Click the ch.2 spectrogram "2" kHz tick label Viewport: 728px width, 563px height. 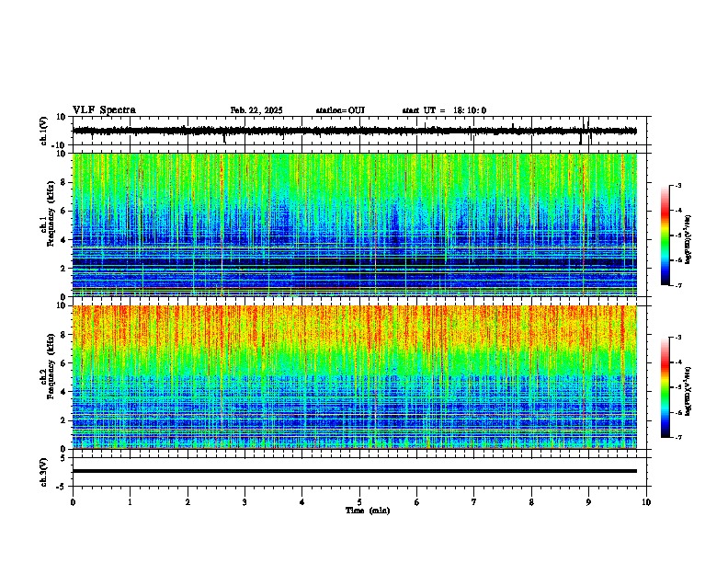[x=63, y=420]
